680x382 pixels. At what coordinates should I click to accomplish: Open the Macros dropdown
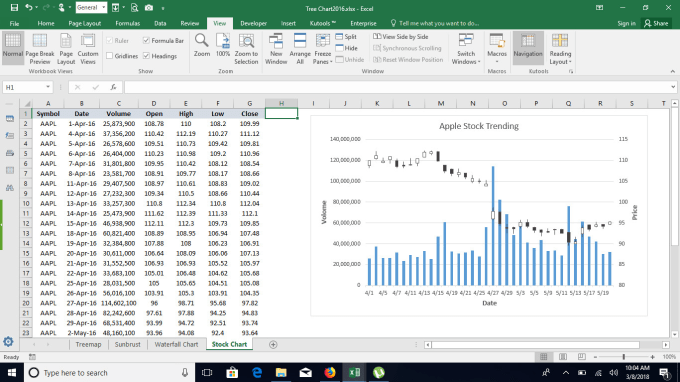pyautogui.click(x=497, y=62)
